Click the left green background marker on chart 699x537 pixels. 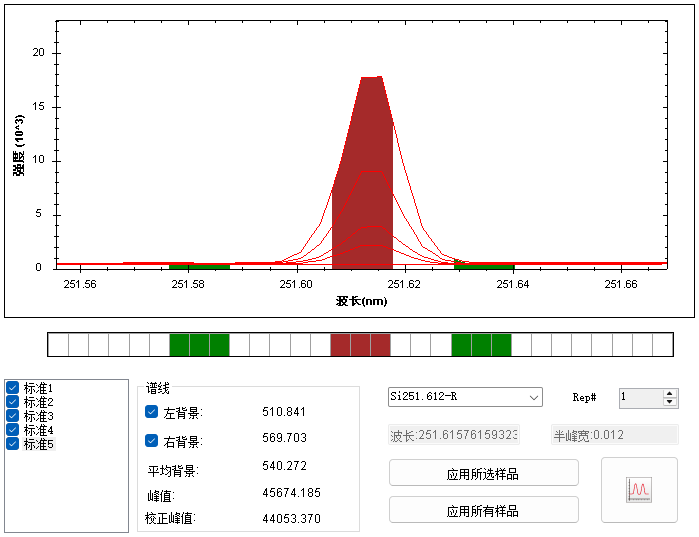[199, 266]
